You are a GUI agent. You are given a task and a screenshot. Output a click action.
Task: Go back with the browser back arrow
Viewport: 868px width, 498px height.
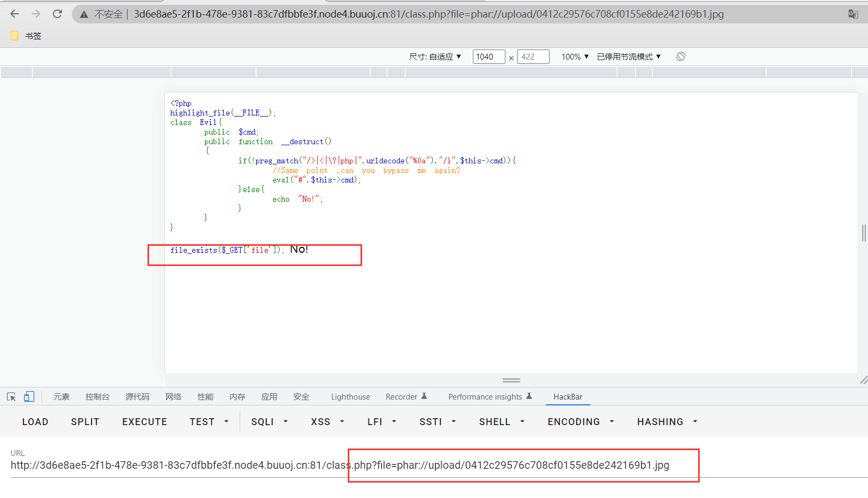pos(14,14)
